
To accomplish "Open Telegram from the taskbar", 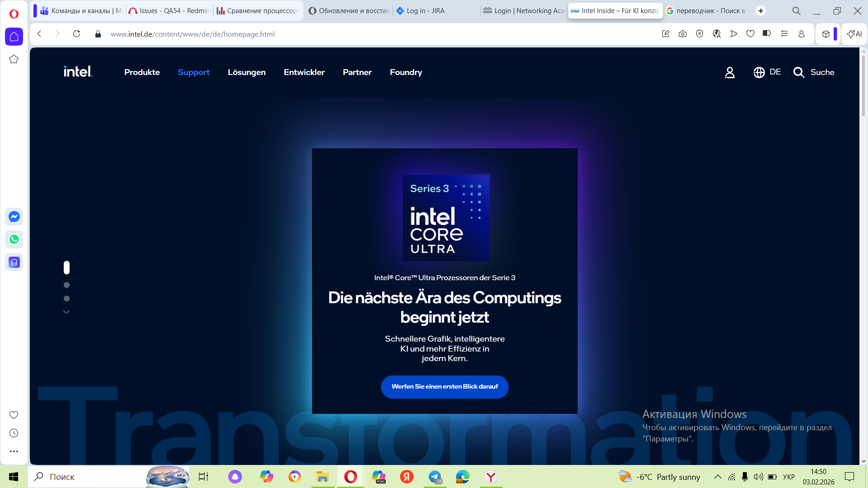I will pyautogui.click(x=435, y=477).
